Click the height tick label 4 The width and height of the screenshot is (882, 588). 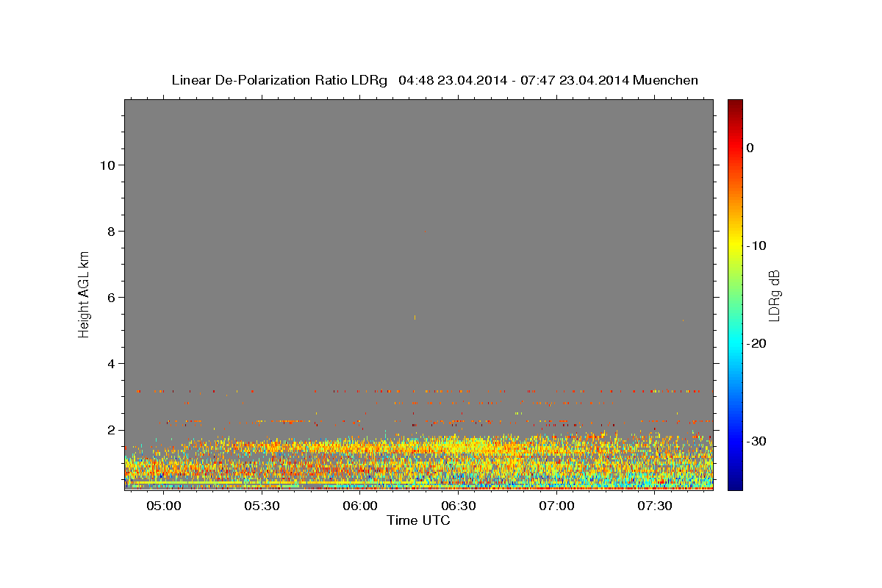pyautogui.click(x=111, y=364)
